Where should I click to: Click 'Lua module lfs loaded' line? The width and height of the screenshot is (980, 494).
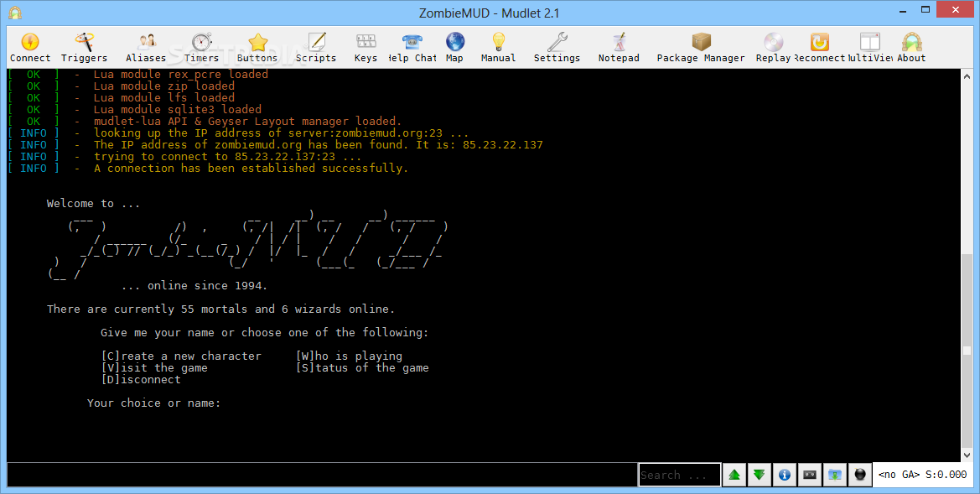pyautogui.click(x=164, y=97)
